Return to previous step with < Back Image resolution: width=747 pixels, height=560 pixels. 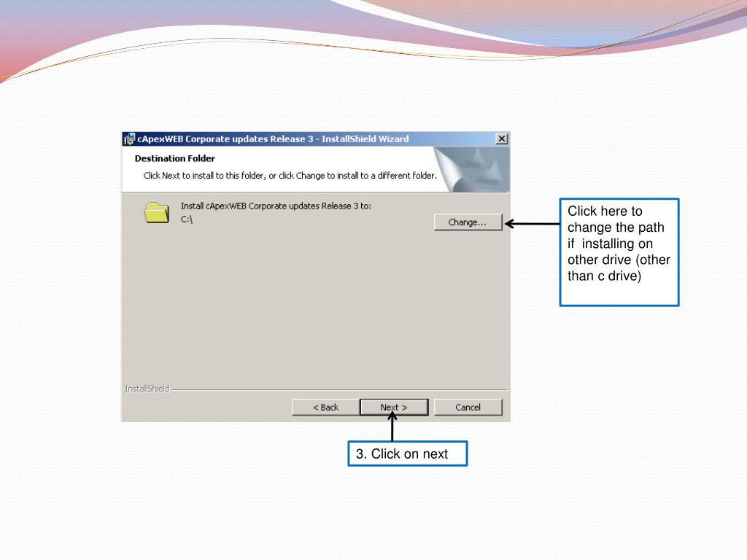coord(326,407)
